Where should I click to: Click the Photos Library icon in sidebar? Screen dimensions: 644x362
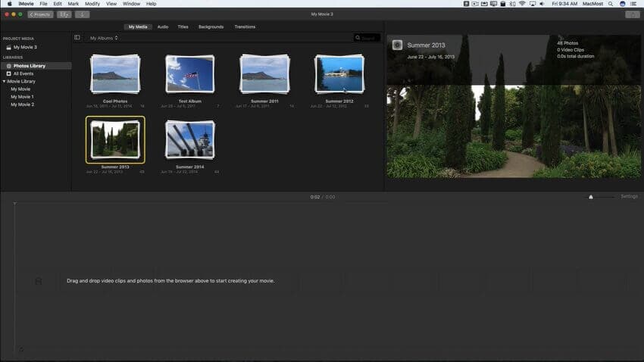click(x=8, y=66)
